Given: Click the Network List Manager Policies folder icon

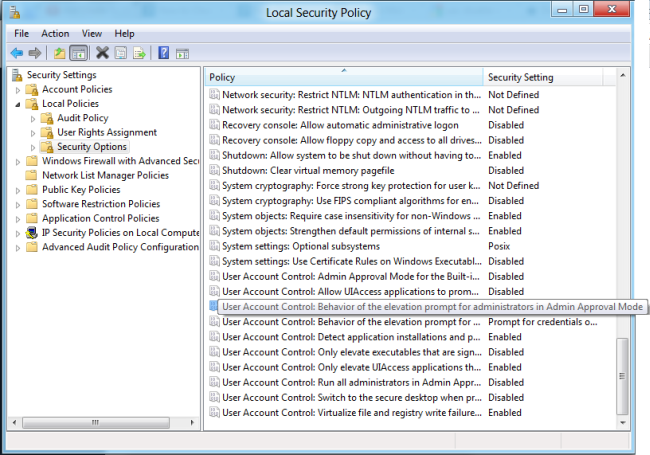Looking at the screenshot, I should coord(31,175).
